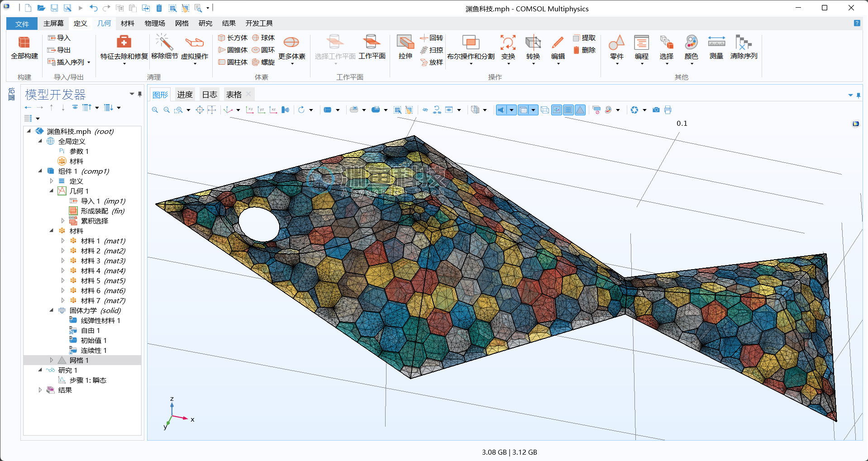Open the Model Builder panel menu arrow
868x461 pixels.
(132, 94)
